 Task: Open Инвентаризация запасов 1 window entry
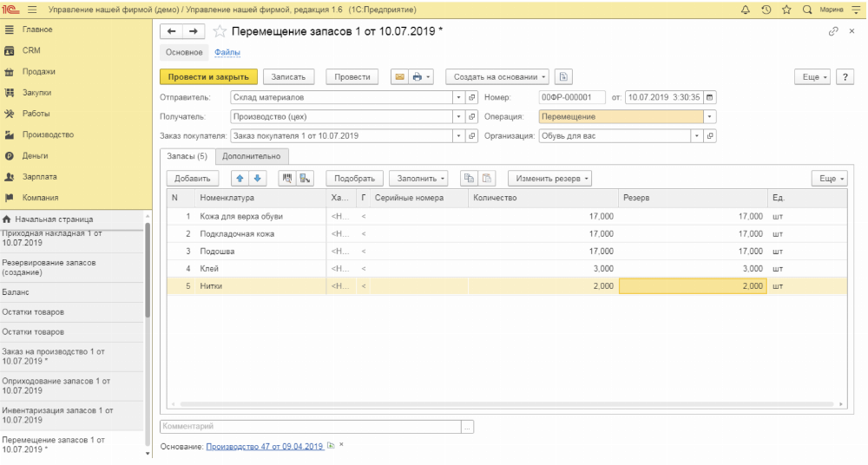click(72, 416)
